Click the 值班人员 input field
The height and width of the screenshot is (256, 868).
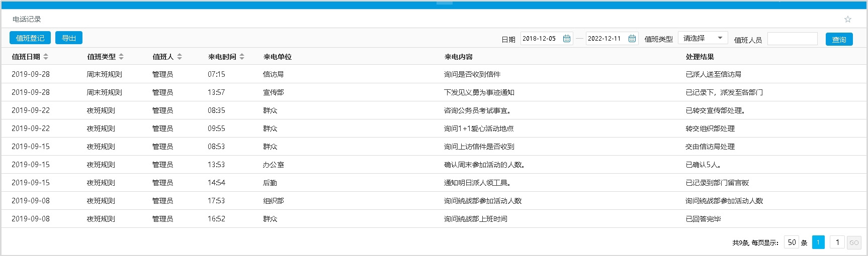click(x=792, y=39)
